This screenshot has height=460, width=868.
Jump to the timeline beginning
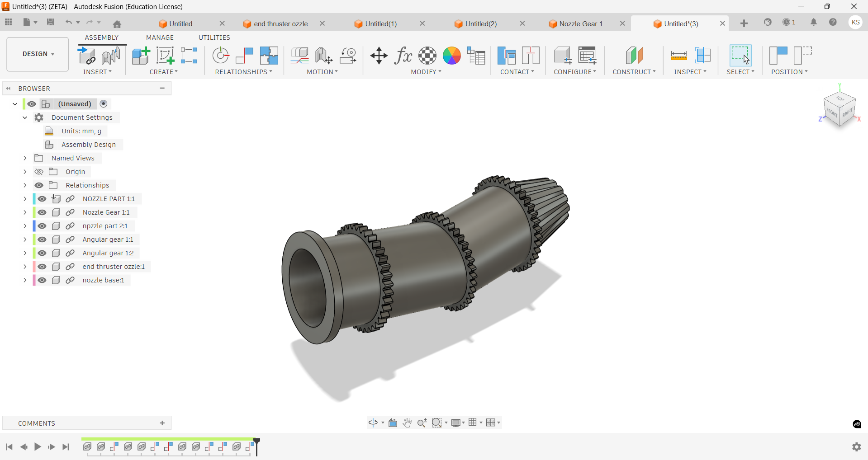[9, 447]
